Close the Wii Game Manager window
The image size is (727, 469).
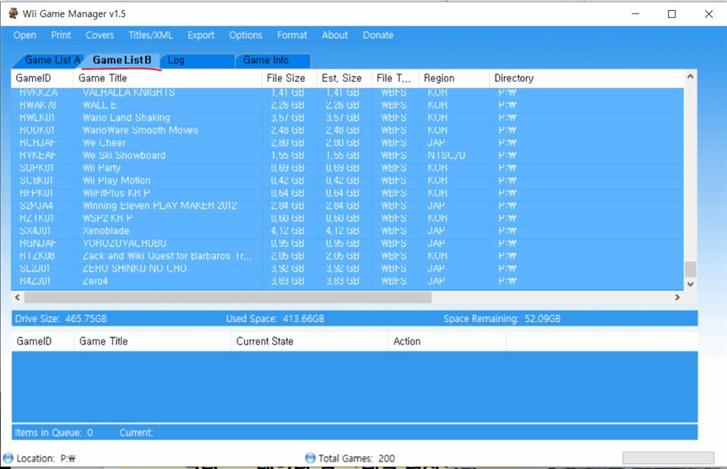click(x=709, y=14)
